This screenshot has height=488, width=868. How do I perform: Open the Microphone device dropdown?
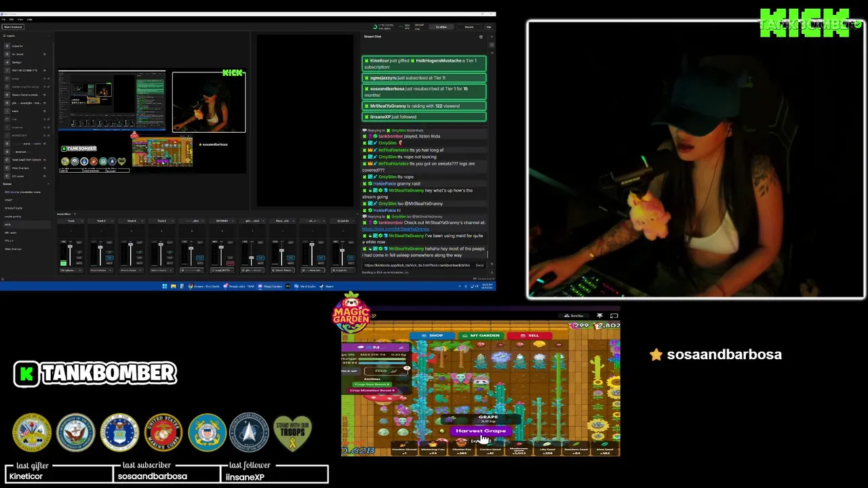click(71, 270)
